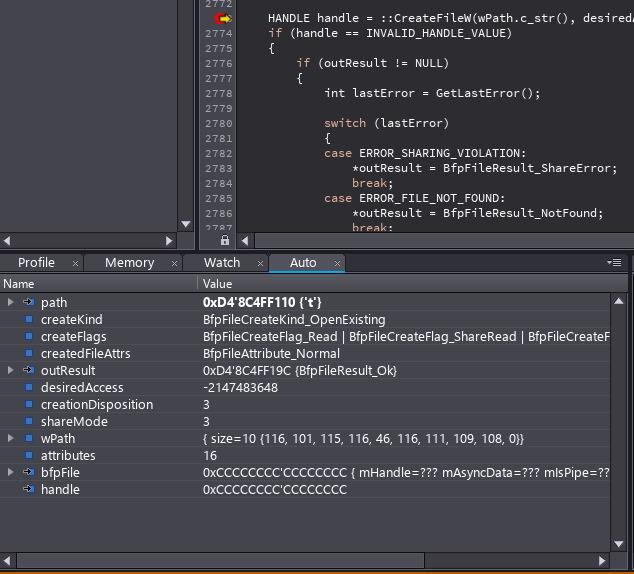
Task: Select the value -2147483648
Action: tap(240, 388)
